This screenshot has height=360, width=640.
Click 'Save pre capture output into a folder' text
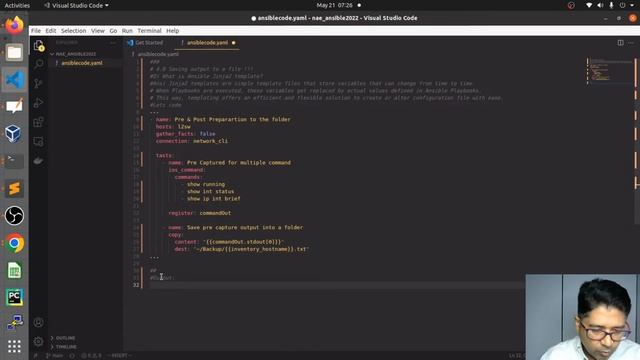(x=245, y=227)
